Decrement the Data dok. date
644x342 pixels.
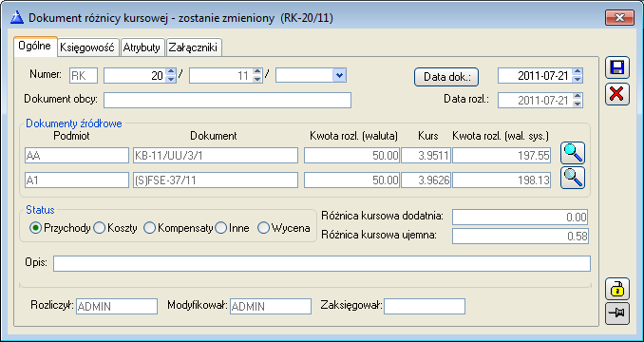tap(578, 79)
